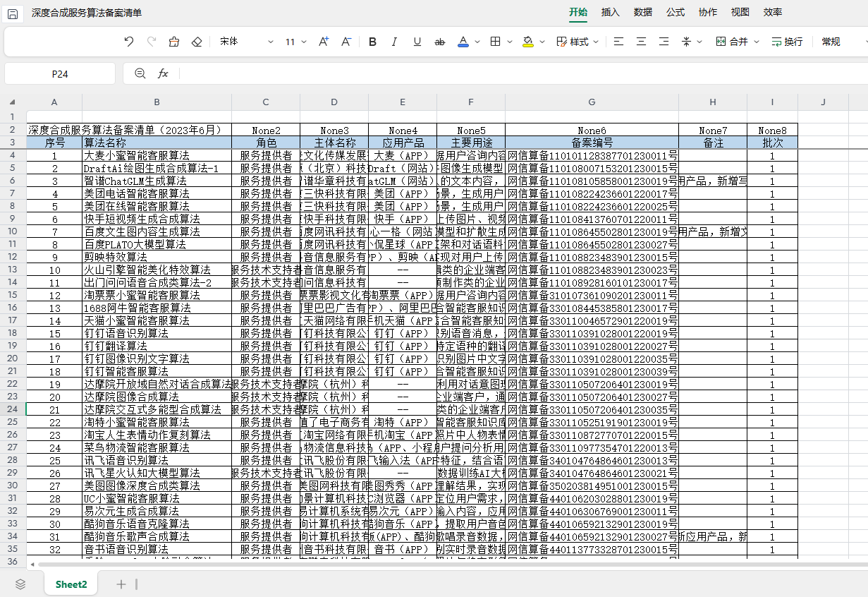868x597 pixels.
Task: Click the save icon next to the title
Action: point(12,13)
